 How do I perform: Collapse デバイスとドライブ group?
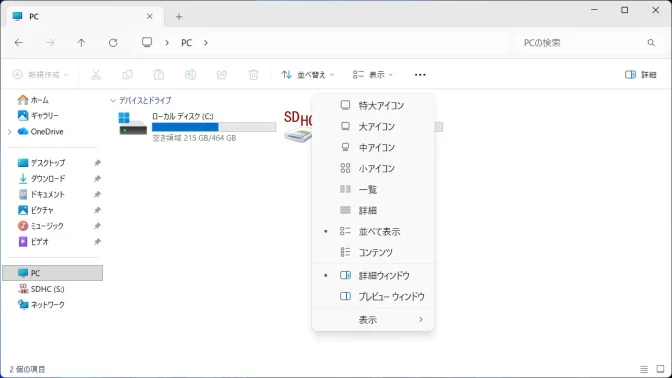[x=113, y=100]
